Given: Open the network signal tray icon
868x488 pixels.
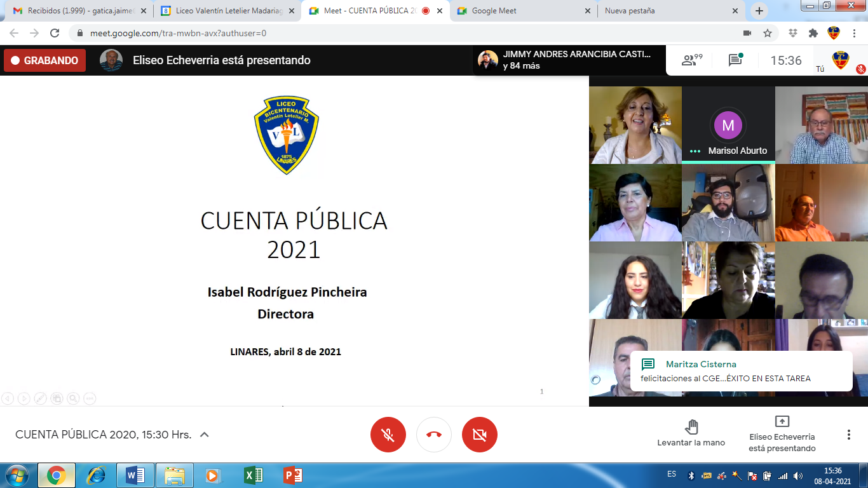Looking at the screenshot, I should click(x=783, y=475).
